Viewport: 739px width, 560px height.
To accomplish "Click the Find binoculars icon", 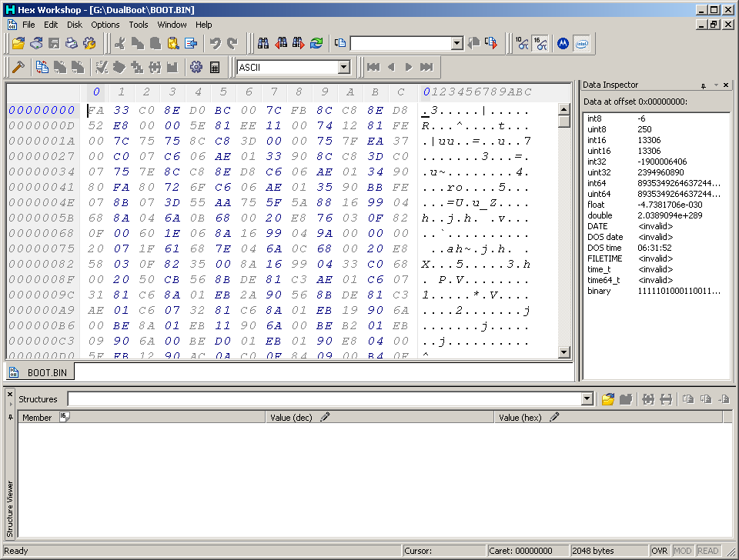I will pos(263,43).
